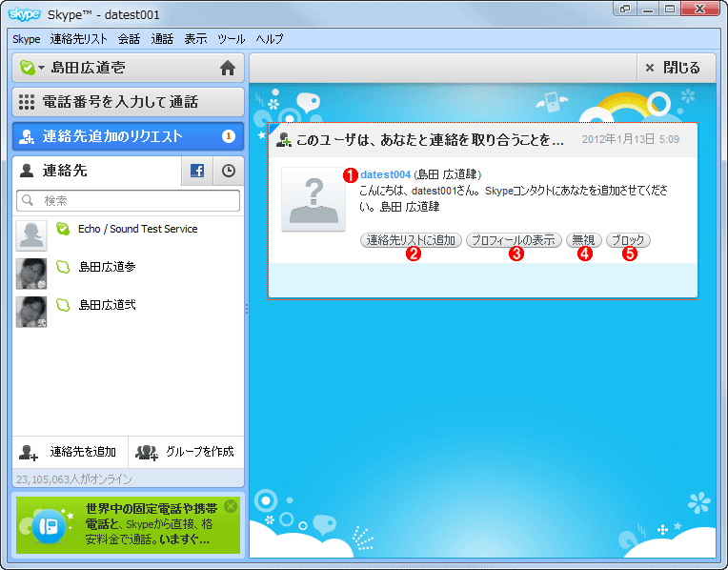Image resolution: width=728 pixels, height=570 pixels.
Task: Click the 無視 button
Action: pos(583,240)
